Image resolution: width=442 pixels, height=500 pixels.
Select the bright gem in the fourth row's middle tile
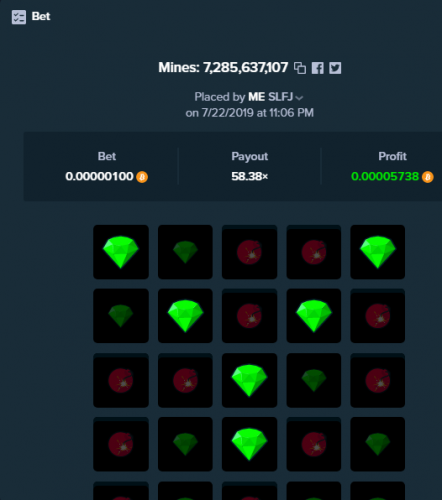coord(249,444)
